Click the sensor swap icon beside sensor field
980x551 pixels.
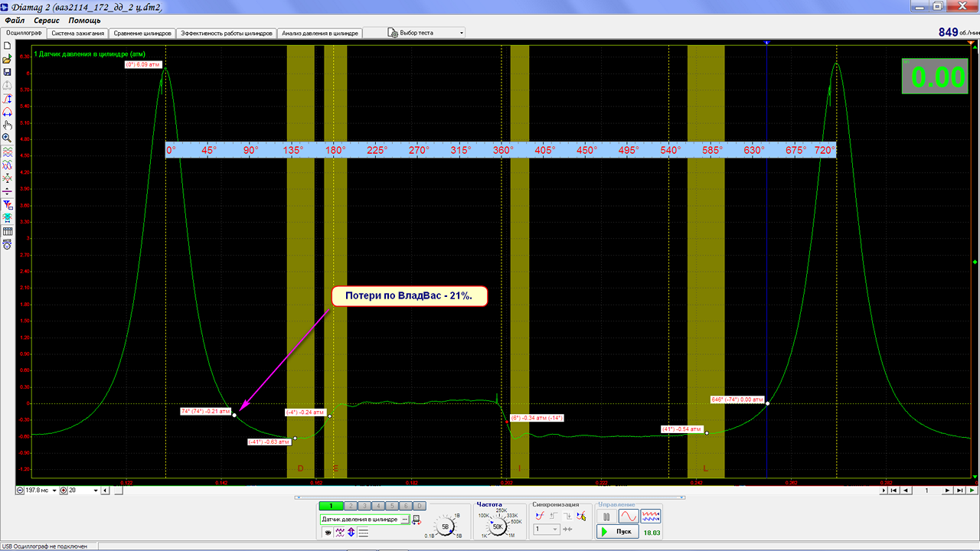(x=416, y=520)
